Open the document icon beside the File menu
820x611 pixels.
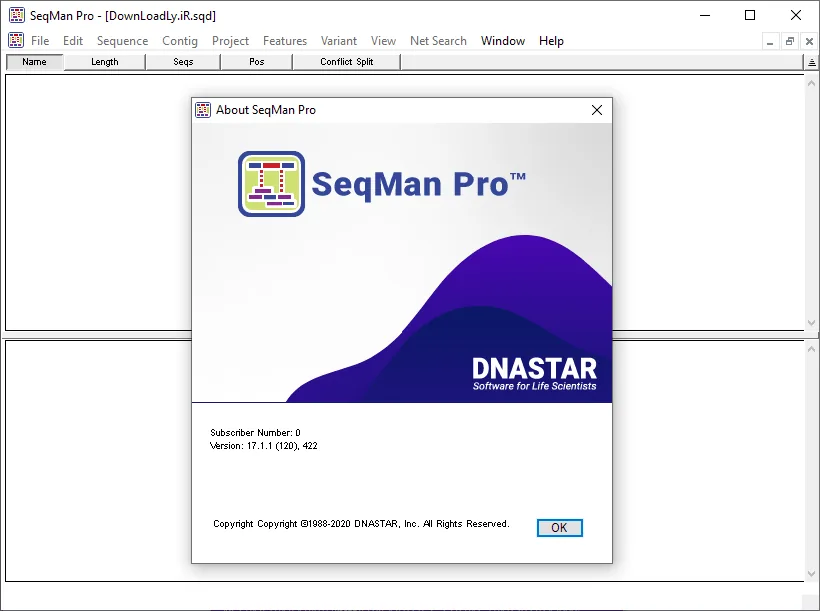click(16, 40)
